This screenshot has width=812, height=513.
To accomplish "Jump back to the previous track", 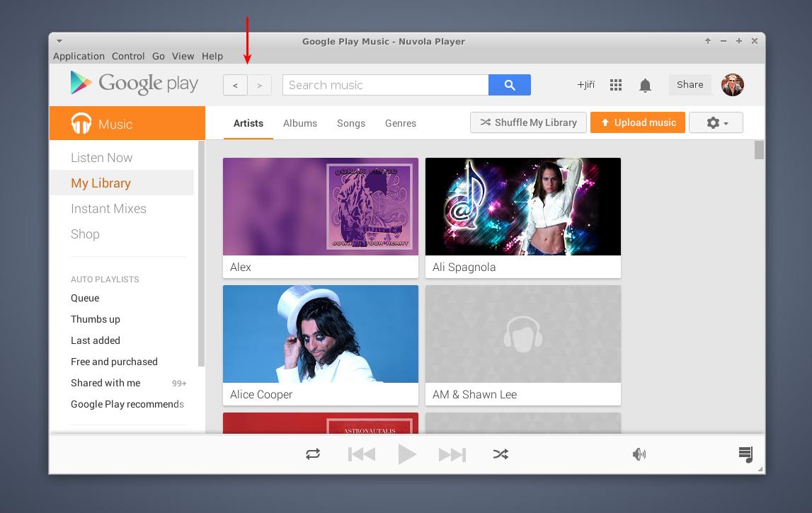I will coord(361,454).
